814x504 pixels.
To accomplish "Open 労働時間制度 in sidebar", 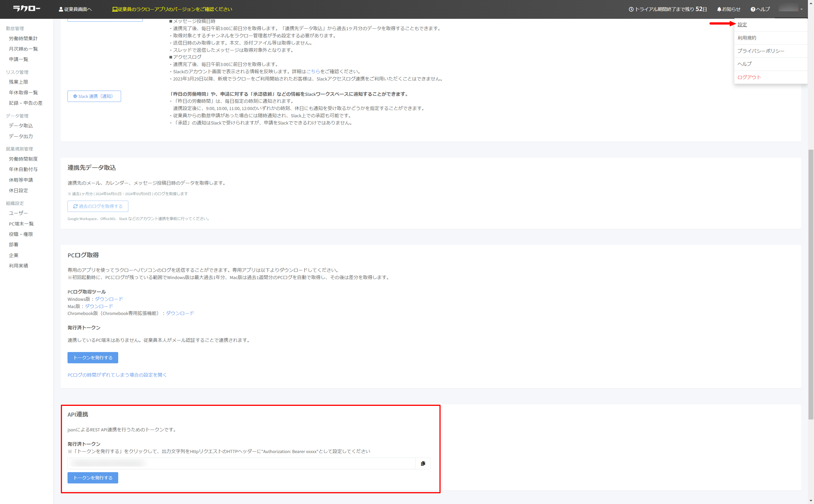I will pos(23,159).
